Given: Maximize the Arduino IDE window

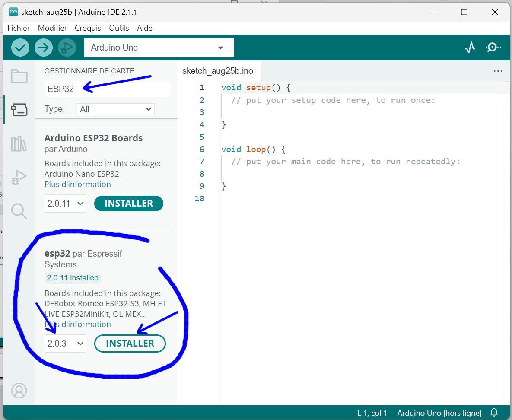Looking at the screenshot, I should [x=464, y=12].
